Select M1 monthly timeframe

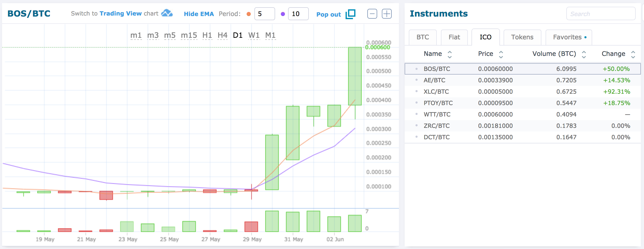(x=270, y=35)
